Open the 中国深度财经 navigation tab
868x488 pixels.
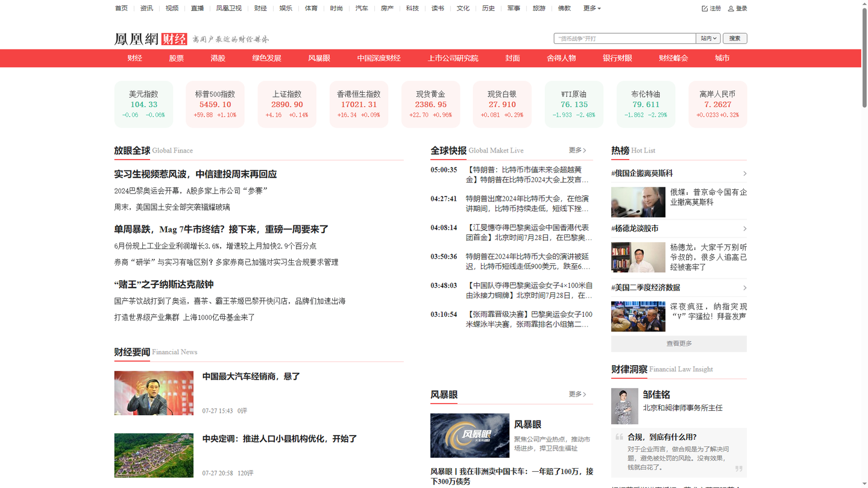[379, 58]
